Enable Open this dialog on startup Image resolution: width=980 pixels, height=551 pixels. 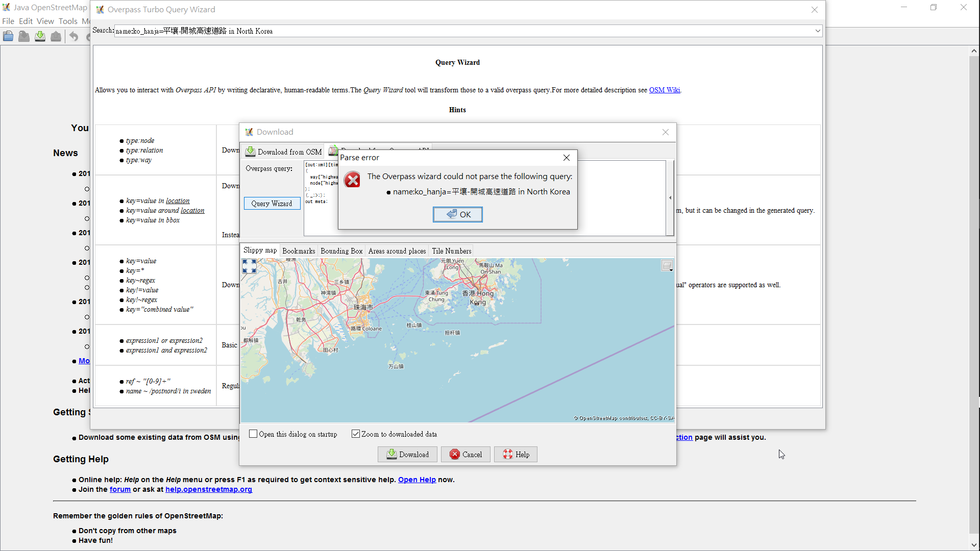click(x=253, y=434)
